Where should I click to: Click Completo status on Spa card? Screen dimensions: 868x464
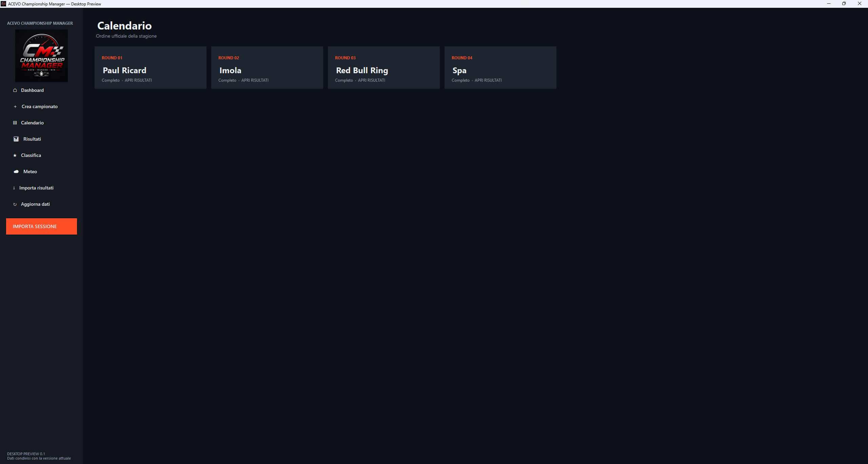[x=460, y=80]
